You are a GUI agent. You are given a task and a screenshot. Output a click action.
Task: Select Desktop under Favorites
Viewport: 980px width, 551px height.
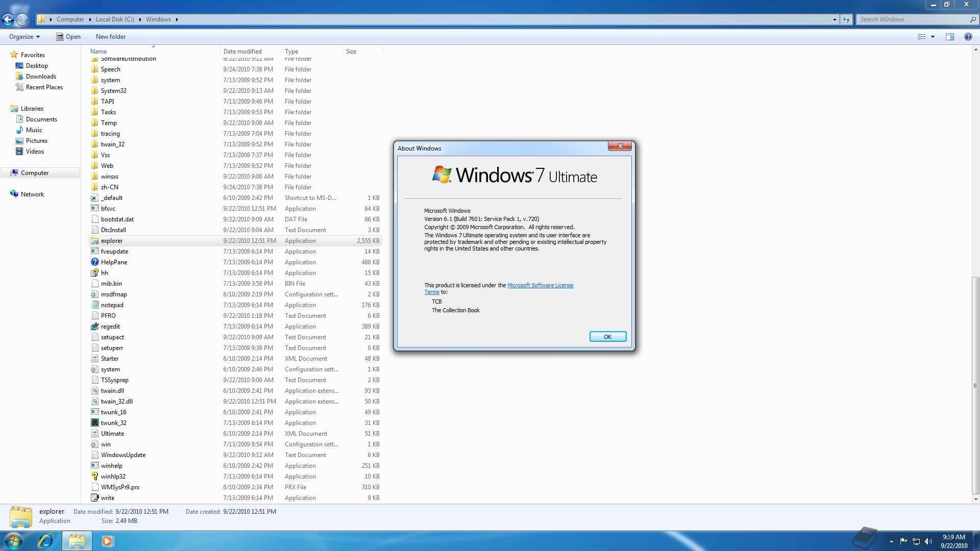(x=37, y=66)
